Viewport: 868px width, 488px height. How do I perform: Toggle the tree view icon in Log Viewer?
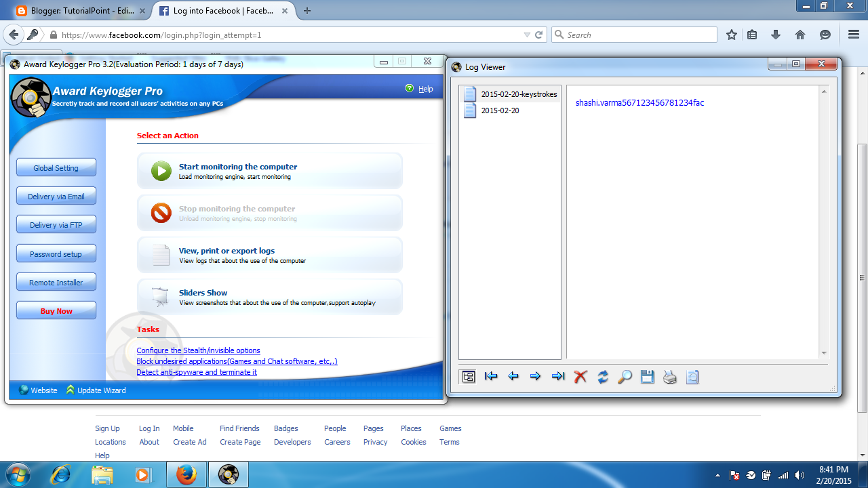click(x=469, y=377)
